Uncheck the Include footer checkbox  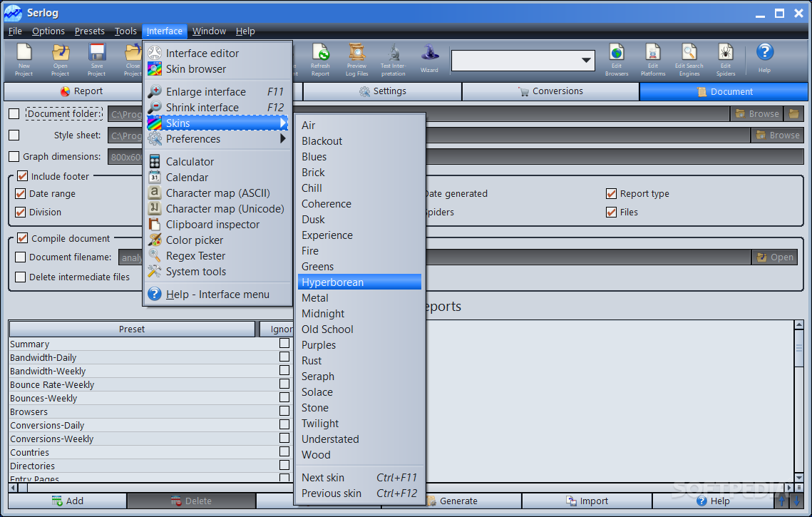coord(22,176)
